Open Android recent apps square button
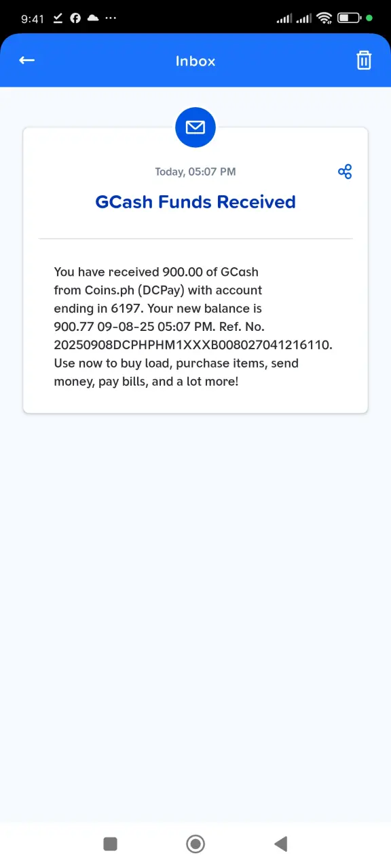 [110, 844]
